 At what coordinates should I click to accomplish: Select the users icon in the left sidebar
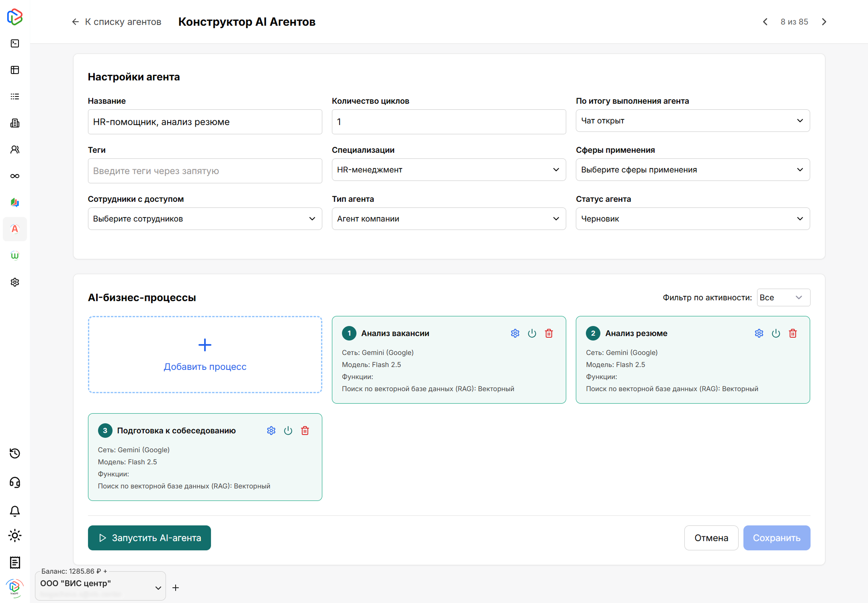(15, 149)
